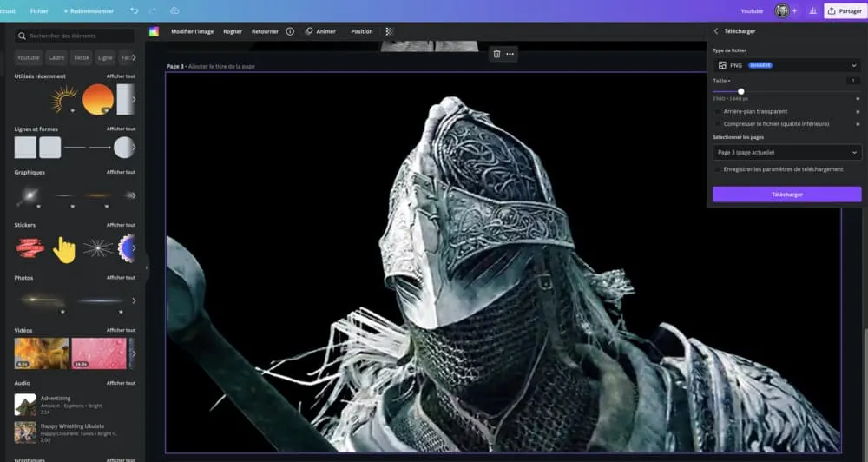Screen dimensions: 868x462
Task: Click the Taille size slider handle
Action: click(x=740, y=91)
